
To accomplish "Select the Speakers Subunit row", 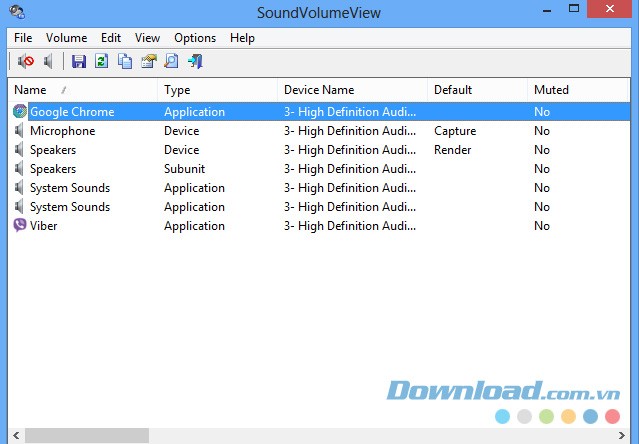I will click(319, 169).
